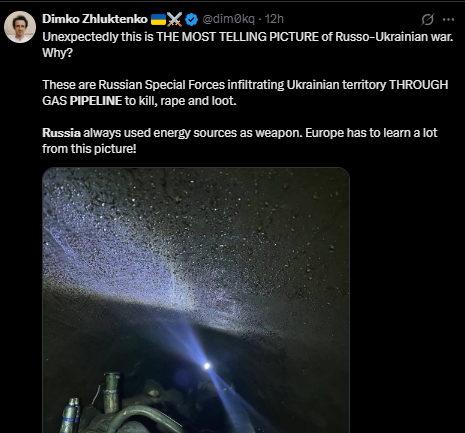Click the blue verified checkmark badge
465x433 pixels.
click(x=192, y=19)
